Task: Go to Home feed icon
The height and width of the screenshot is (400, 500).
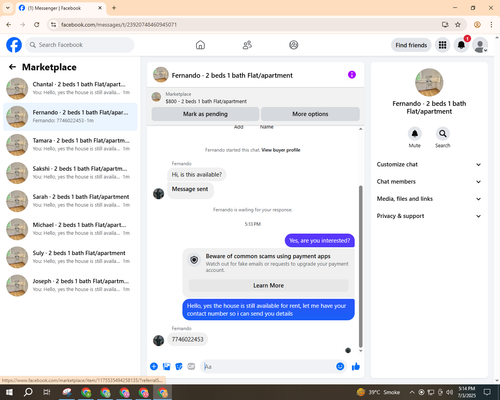Action: [x=200, y=45]
